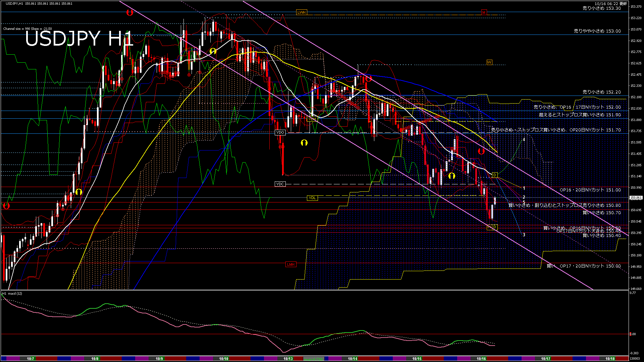
Task: Click the current price tag 150.861 on axis
Action: tap(636, 198)
